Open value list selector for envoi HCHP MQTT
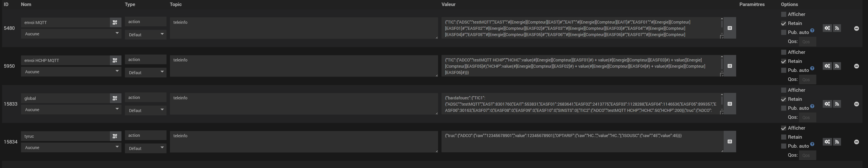 pos(729,66)
